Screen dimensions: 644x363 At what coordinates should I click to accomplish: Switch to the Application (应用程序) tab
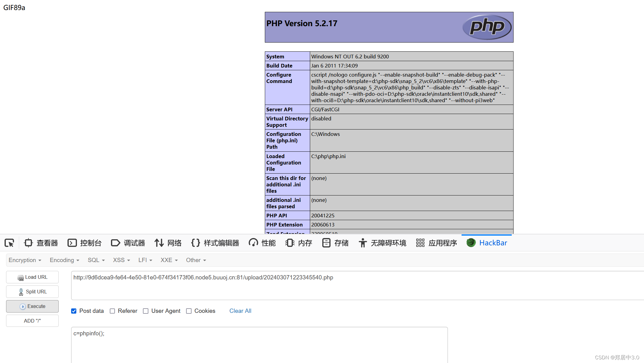click(436, 243)
